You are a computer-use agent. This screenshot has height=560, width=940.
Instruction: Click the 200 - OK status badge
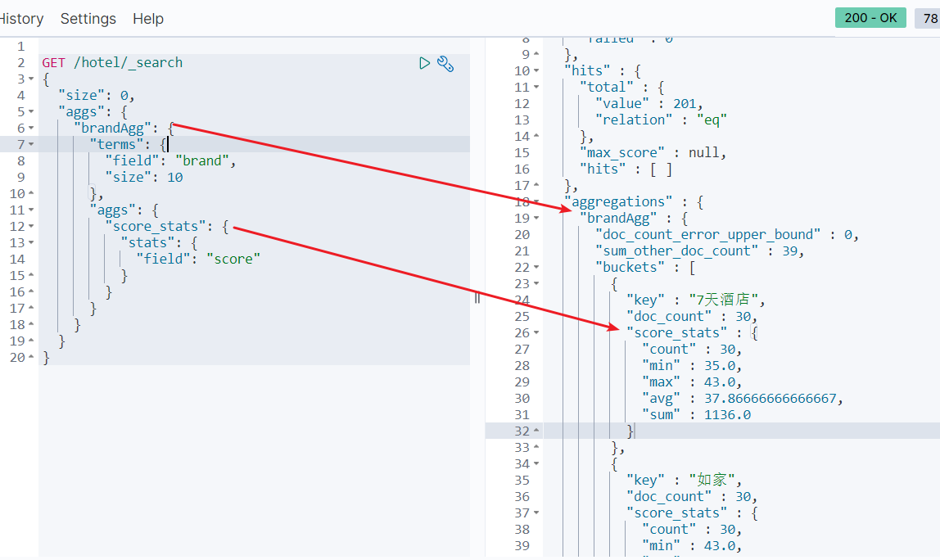[x=870, y=18]
